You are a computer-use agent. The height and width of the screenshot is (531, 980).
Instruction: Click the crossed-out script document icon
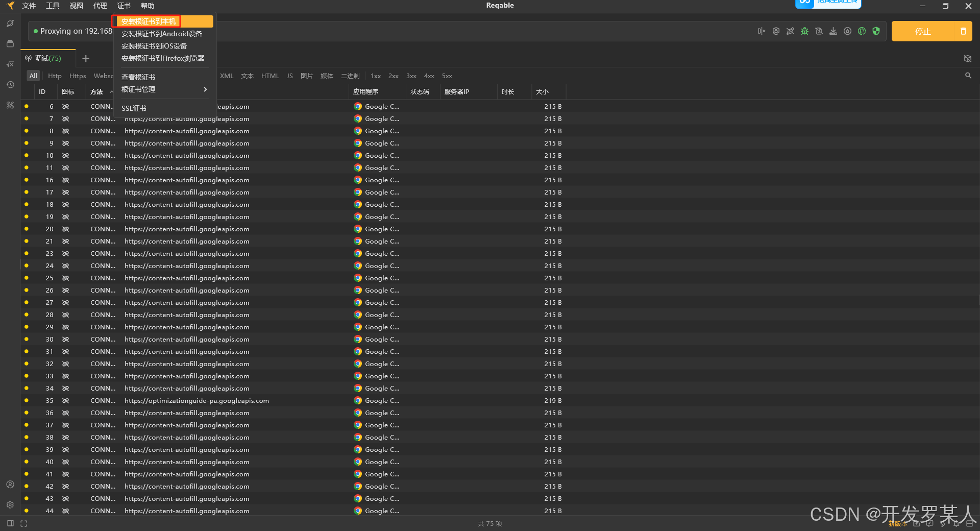pyautogui.click(x=819, y=31)
